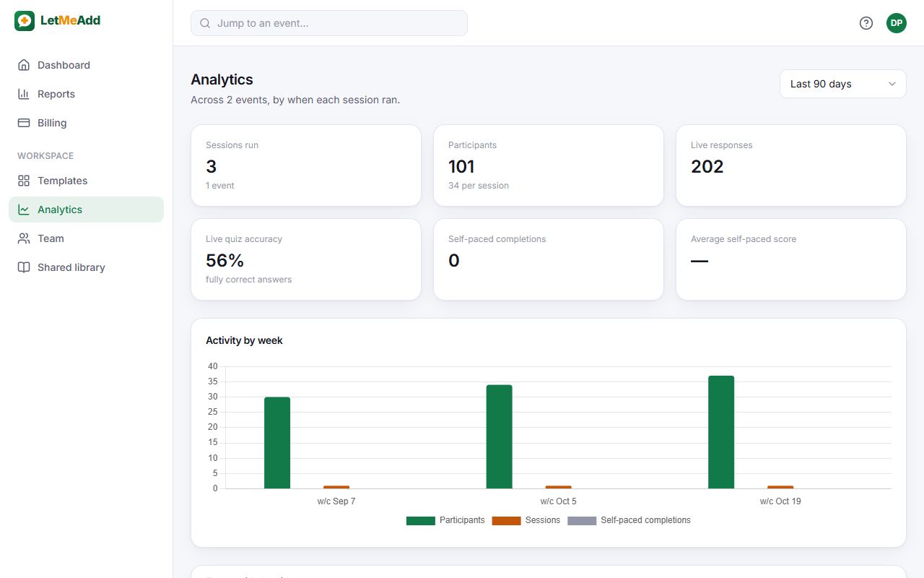Click the Templates grid icon

pos(24,181)
